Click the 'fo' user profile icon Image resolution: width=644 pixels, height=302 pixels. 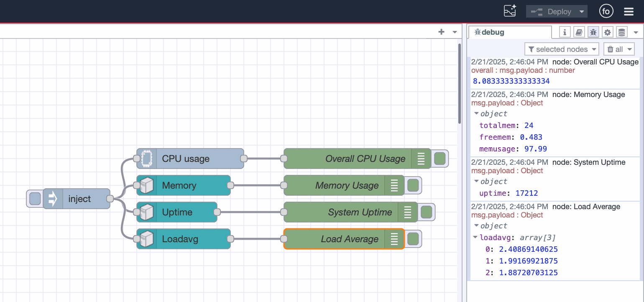(x=606, y=11)
